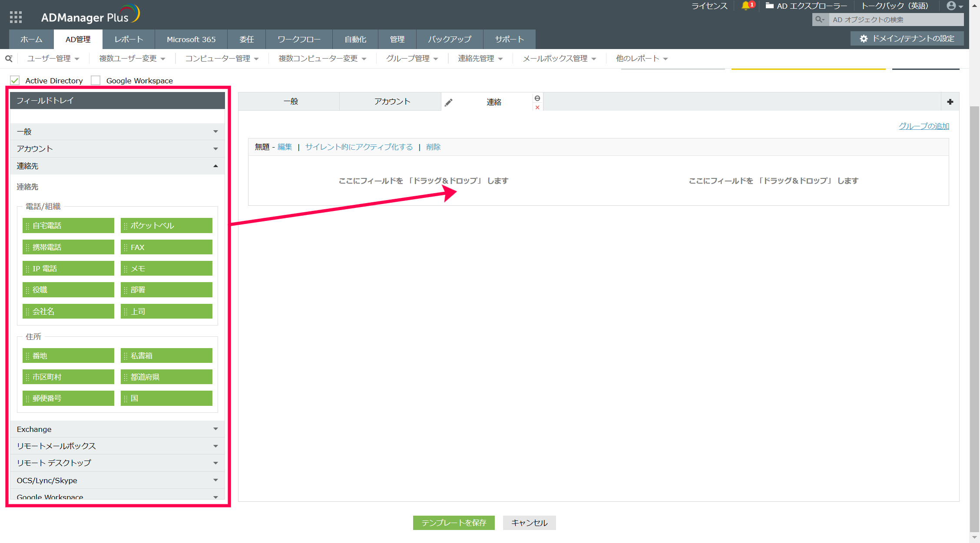Click the pencil icon on 連絡 tab
The image size is (980, 543).
(x=449, y=102)
